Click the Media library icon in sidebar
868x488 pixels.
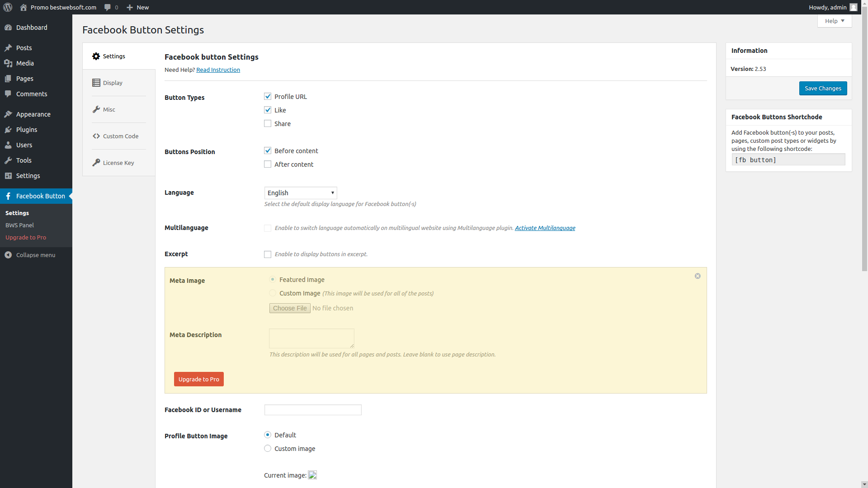click(x=8, y=63)
